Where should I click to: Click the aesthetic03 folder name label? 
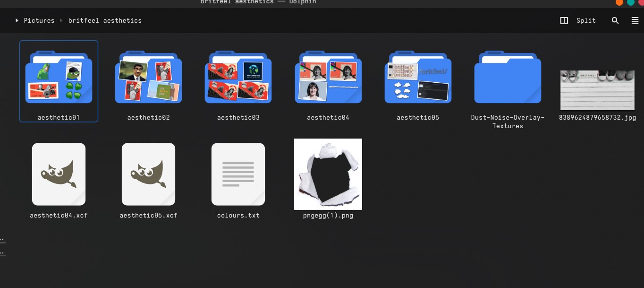pyautogui.click(x=238, y=117)
